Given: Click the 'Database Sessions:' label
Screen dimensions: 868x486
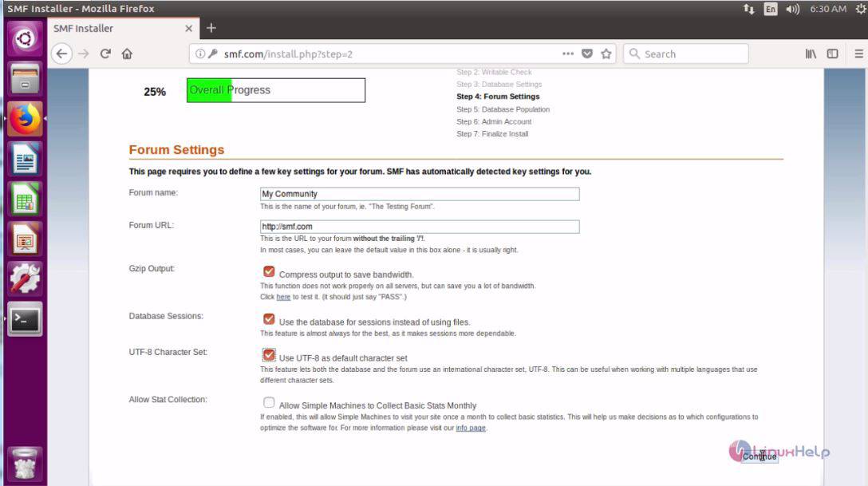Looking at the screenshot, I should (x=166, y=316).
